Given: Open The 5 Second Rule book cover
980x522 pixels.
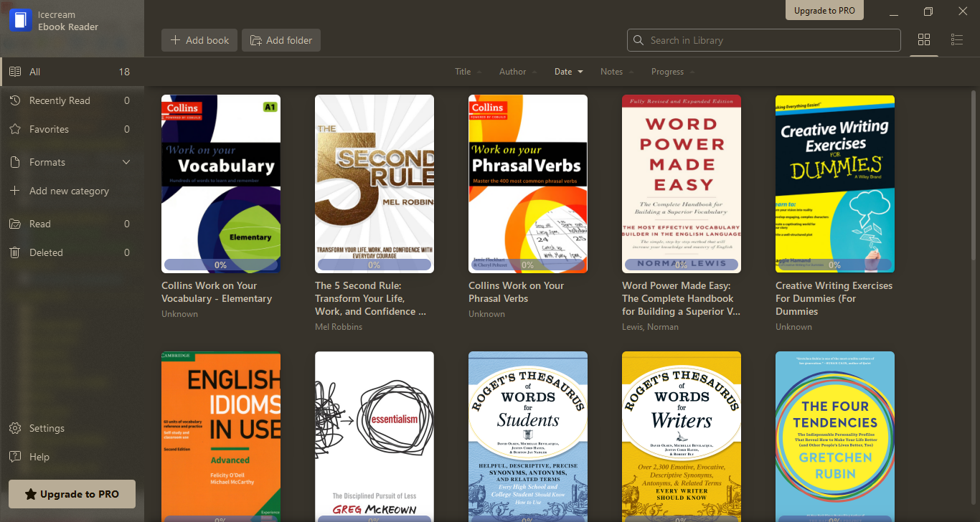Looking at the screenshot, I should pyautogui.click(x=374, y=184).
